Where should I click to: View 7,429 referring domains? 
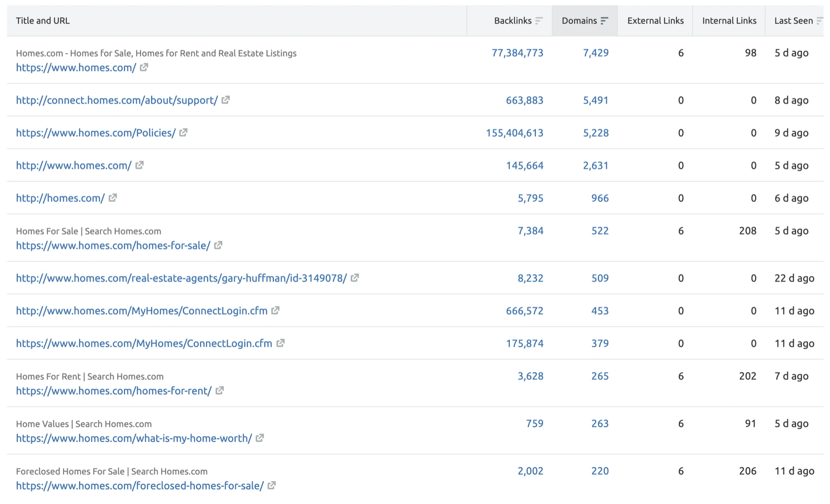[596, 53]
